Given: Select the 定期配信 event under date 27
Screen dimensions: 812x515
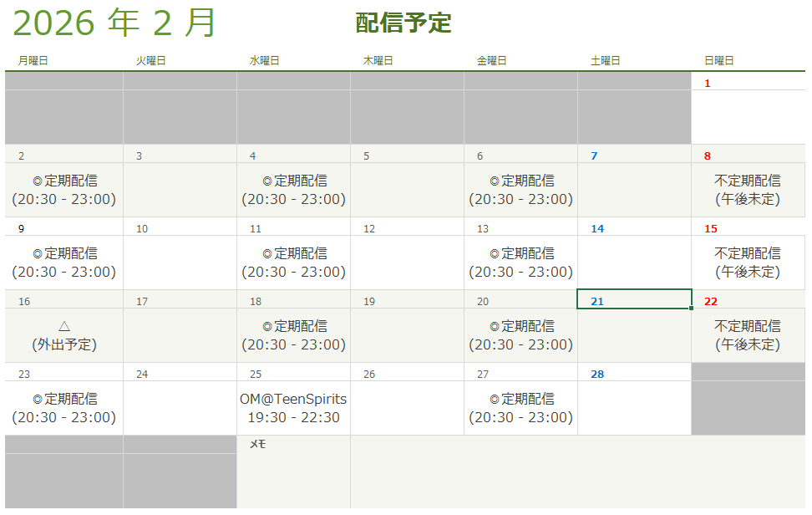Looking at the screenshot, I should [x=520, y=408].
